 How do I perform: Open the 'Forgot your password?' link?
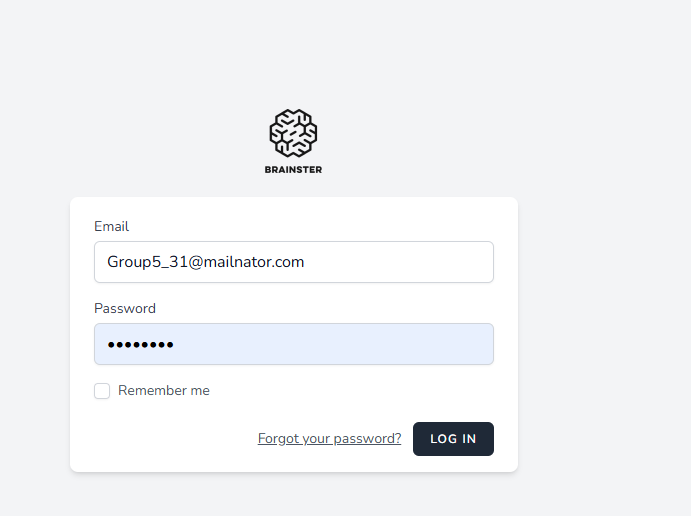(329, 439)
